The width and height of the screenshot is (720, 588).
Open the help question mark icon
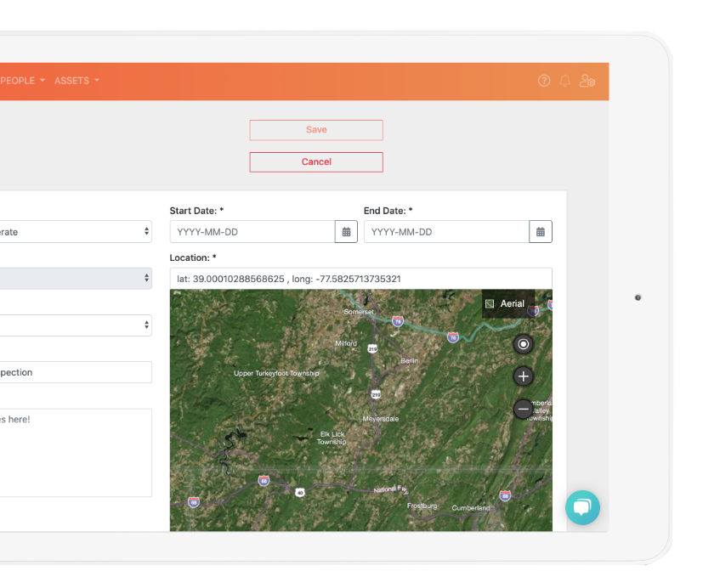point(544,81)
